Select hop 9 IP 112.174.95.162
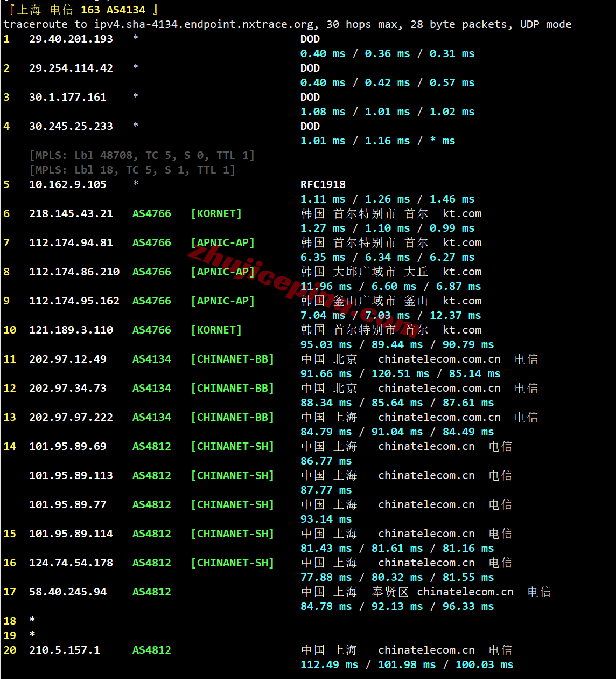Viewport: 616px width, 679px height. (x=74, y=301)
